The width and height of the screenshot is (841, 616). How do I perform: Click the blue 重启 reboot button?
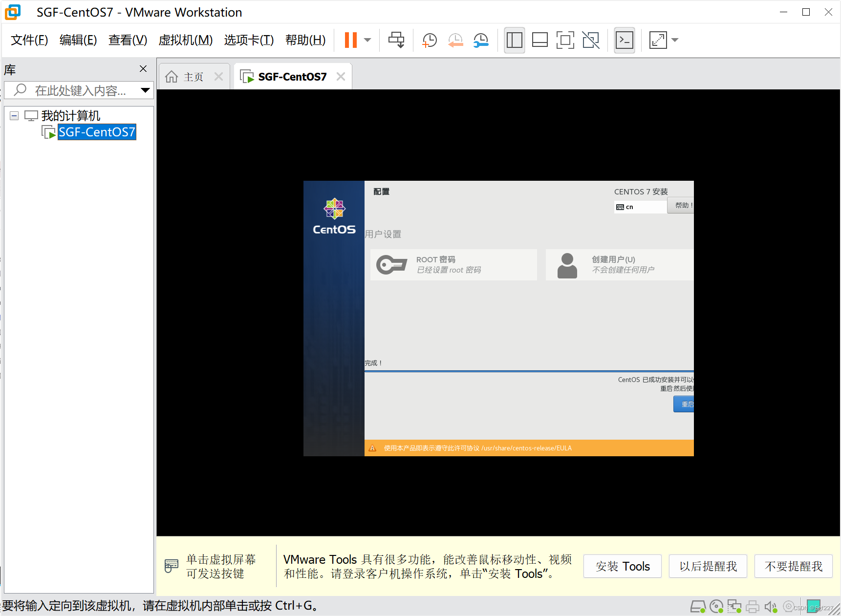684,404
